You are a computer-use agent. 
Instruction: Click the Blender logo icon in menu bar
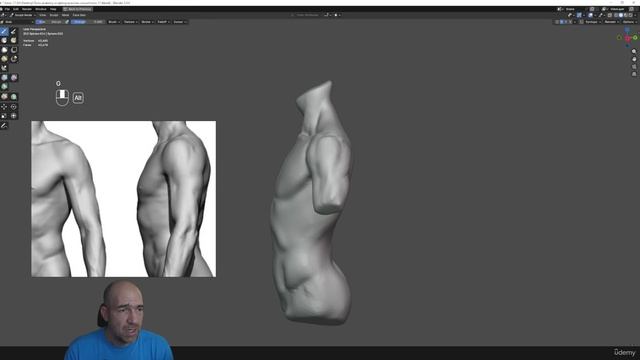[2, 9]
